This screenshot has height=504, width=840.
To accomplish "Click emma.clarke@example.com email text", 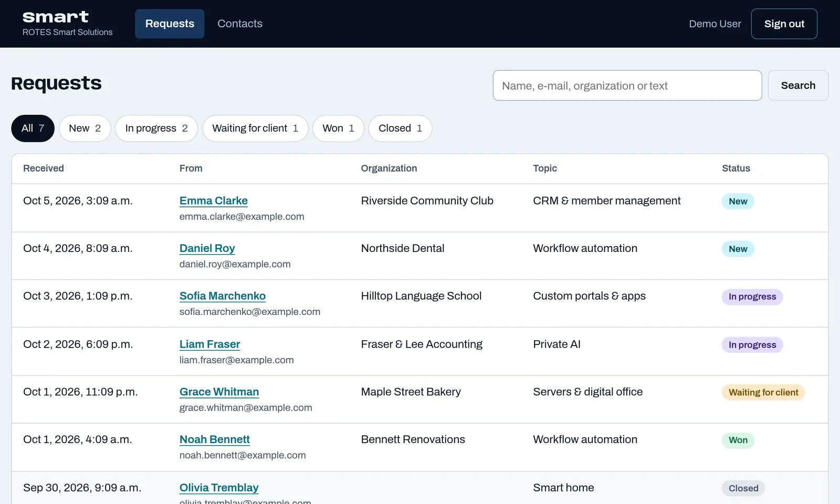I will 241,217.
